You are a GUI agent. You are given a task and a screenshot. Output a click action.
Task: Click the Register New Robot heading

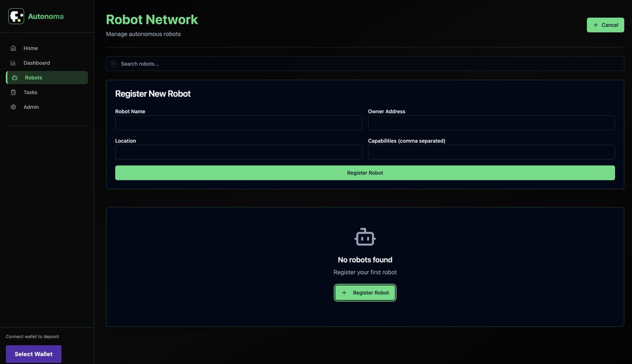(x=153, y=94)
